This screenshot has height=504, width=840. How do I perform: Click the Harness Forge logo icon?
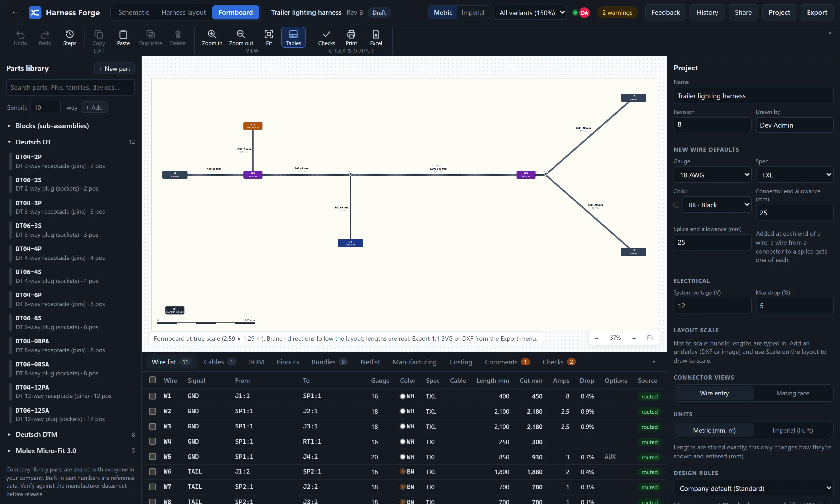click(35, 13)
